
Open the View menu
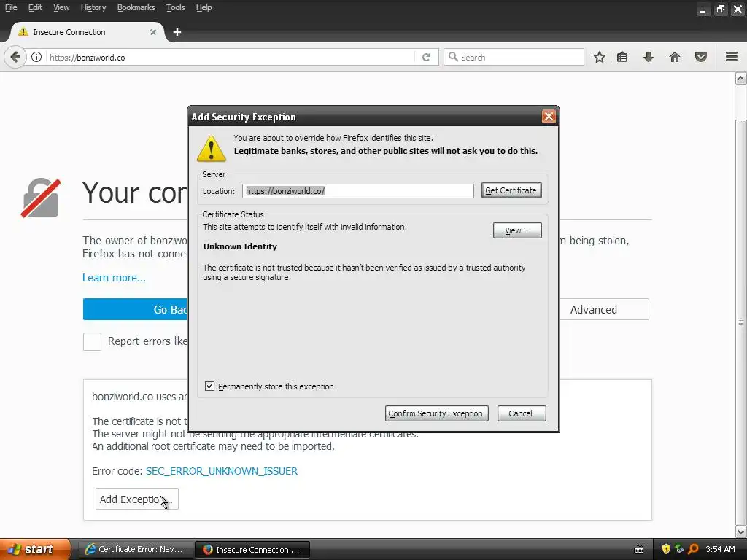(x=61, y=7)
